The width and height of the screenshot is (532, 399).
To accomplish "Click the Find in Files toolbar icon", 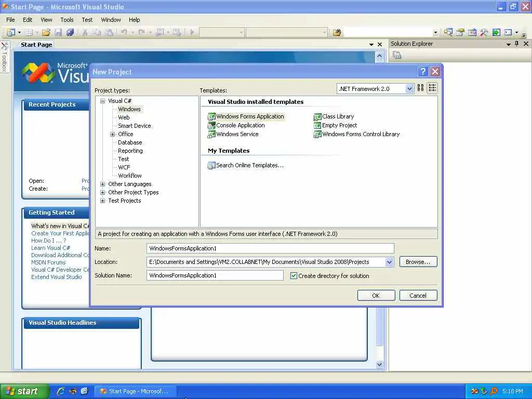I will click(337, 33).
